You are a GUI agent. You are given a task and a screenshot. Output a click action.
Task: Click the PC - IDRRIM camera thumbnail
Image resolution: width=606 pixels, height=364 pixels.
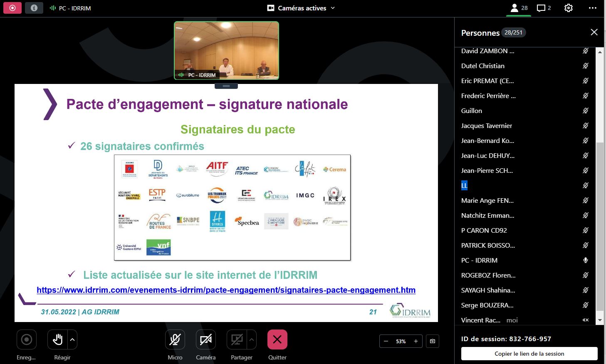point(226,50)
